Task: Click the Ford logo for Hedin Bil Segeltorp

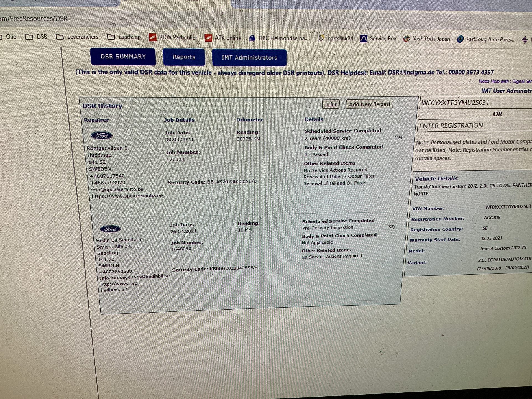Action: pos(110,229)
